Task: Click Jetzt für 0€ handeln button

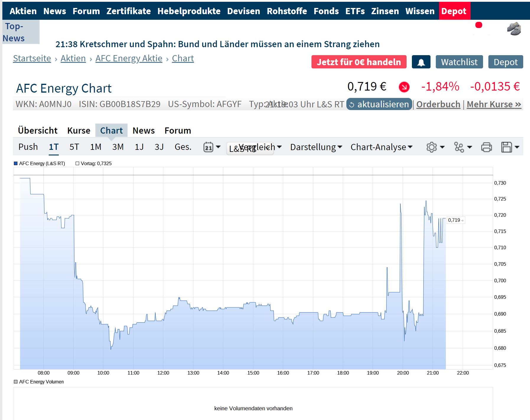Action: point(359,62)
